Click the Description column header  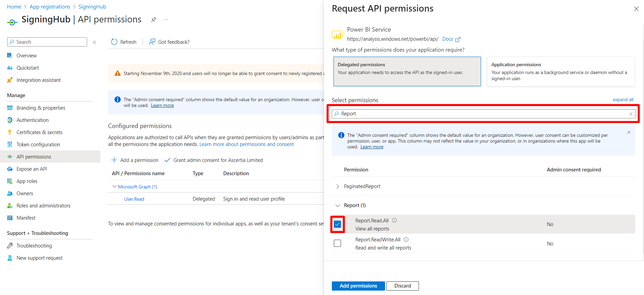pos(236,173)
